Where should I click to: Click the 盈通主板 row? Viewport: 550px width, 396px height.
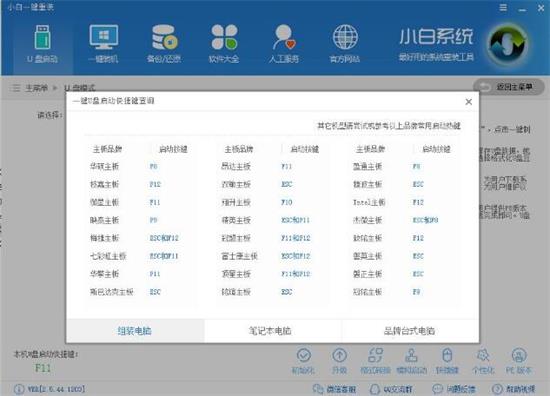click(403, 166)
